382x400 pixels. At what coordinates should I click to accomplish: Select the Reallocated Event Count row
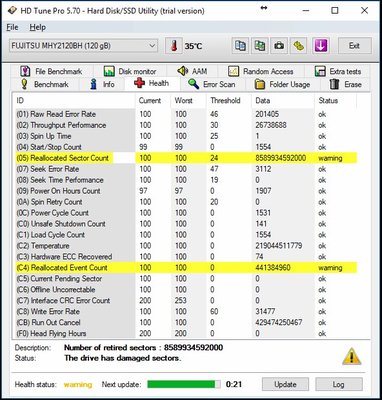185,268
